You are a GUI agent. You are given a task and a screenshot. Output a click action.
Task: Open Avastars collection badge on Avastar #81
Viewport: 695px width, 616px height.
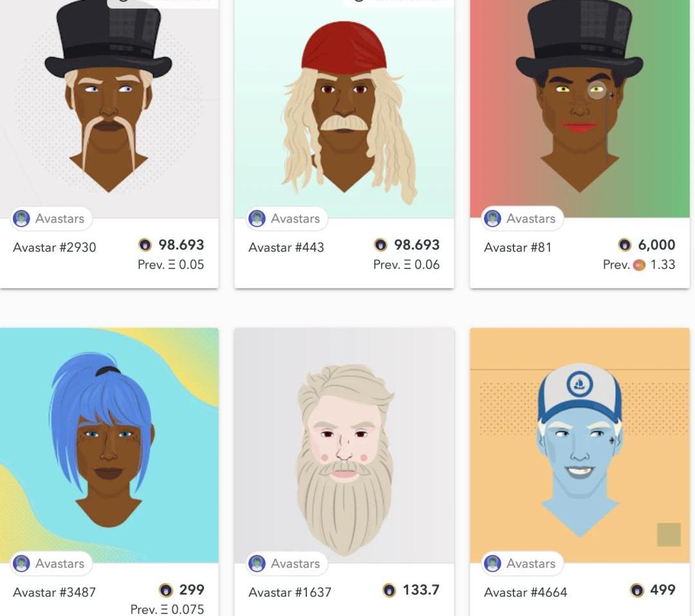tap(523, 219)
